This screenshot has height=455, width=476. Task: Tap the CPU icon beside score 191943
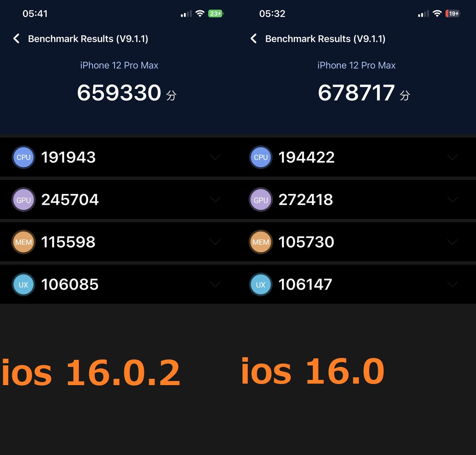(23, 157)
